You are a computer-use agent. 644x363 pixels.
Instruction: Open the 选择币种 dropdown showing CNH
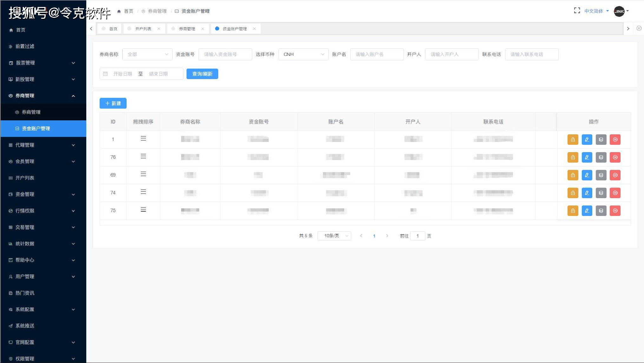pyautogui.click(x=303, y=54)
